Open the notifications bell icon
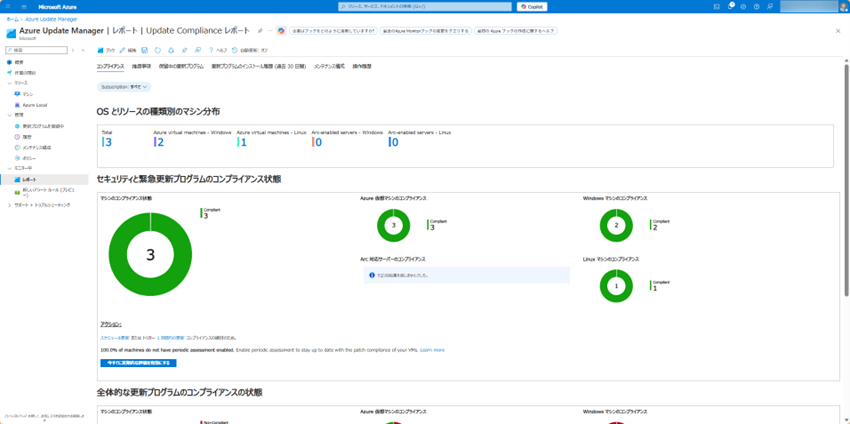Viewport: 850px width, 424px height. [731, 6]
